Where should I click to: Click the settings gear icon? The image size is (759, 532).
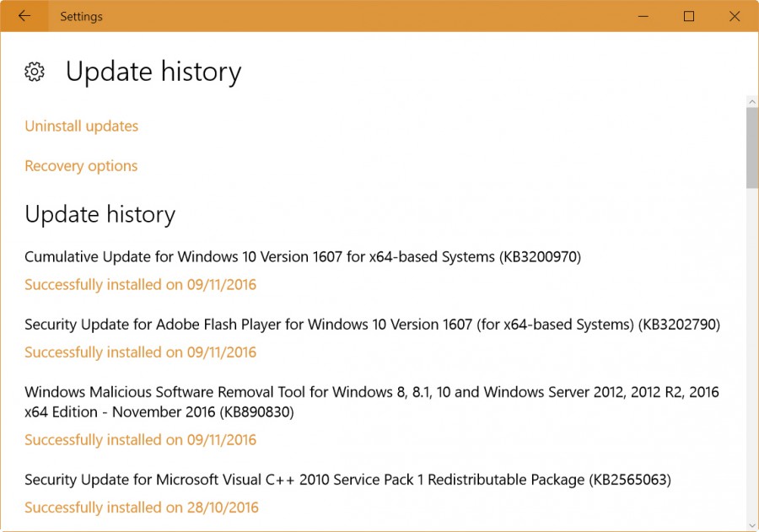pos(34,72)
